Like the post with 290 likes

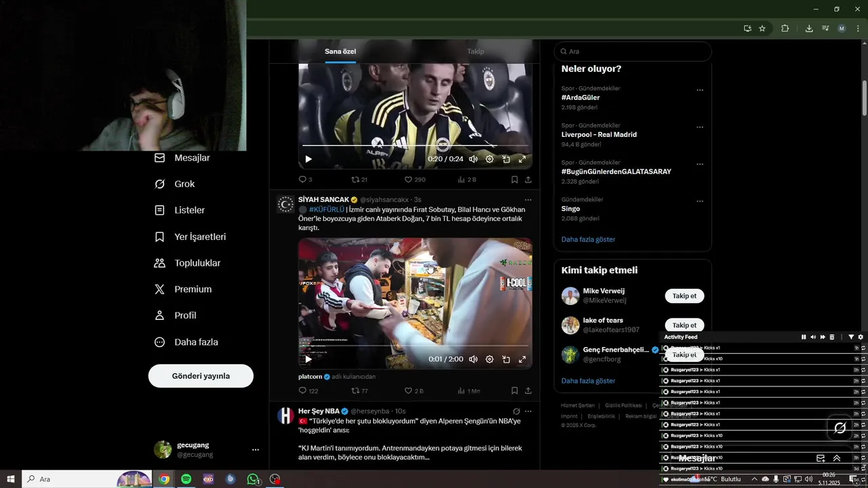(415, 180)
